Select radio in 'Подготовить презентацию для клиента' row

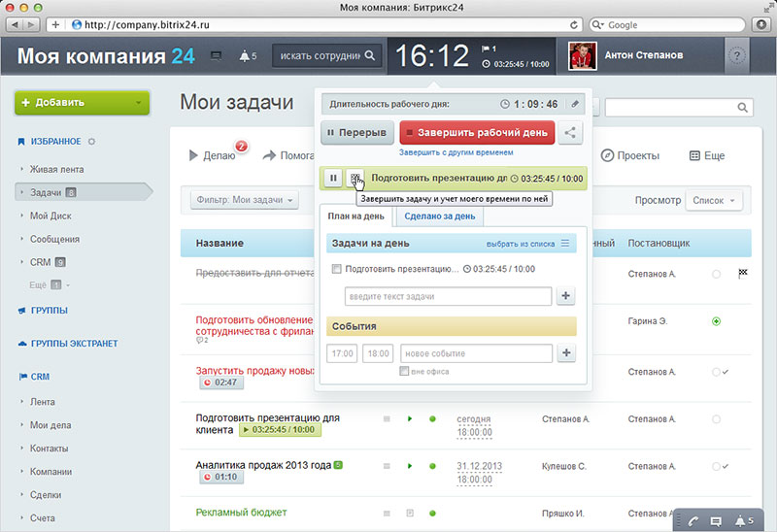click(x=716, y=419)
